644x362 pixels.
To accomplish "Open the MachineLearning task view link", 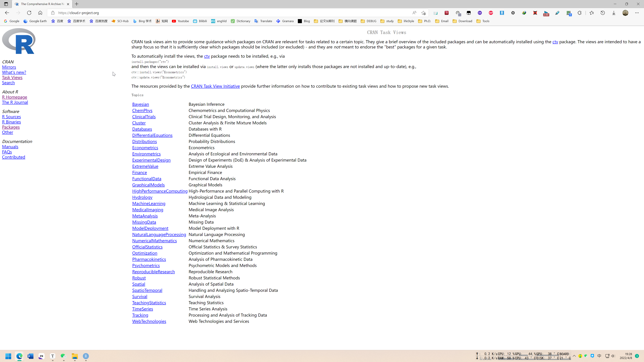I will 148,203.
